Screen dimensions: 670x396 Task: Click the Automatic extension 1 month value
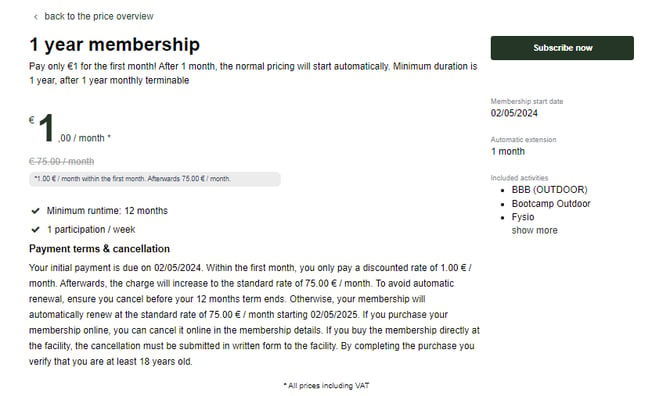pos(508,151)
